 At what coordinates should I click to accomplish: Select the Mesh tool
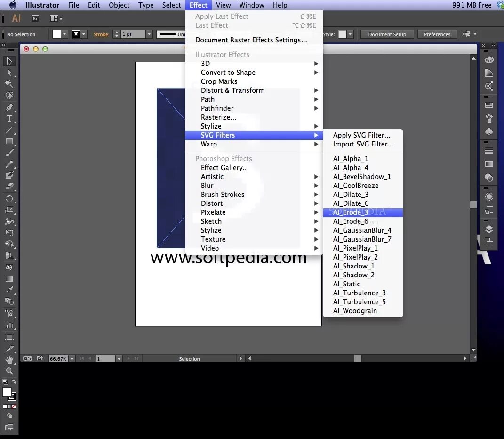pyautogui.click(x=9, y=268)
